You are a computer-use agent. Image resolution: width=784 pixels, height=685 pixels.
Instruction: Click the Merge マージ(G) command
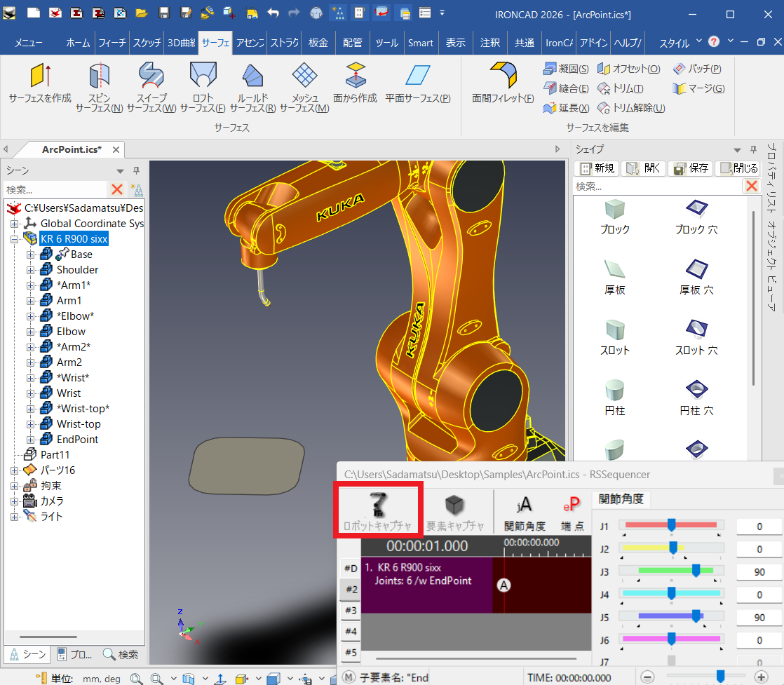pos(698,88)
